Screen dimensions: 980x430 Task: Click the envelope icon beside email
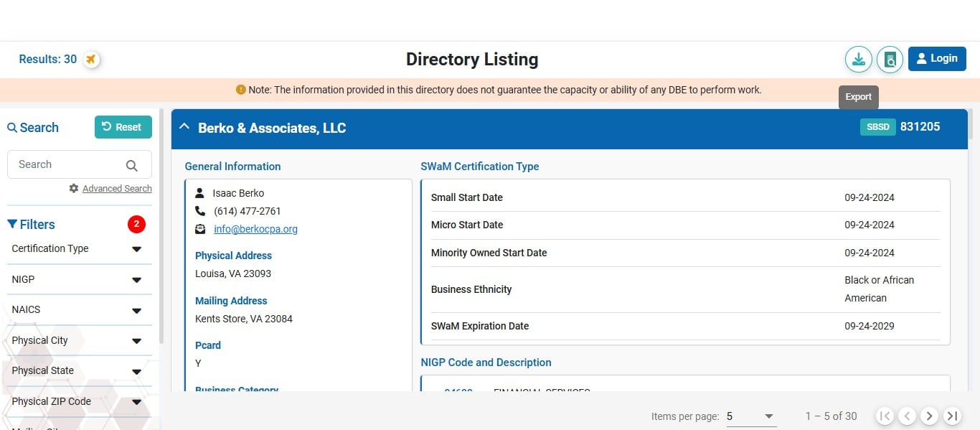(200, 229)
